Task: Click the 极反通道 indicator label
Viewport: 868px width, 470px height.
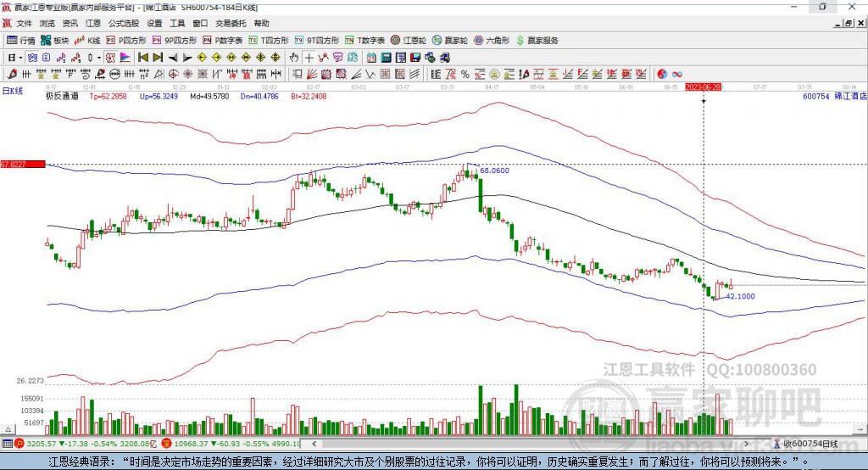Action: point(62,96)
